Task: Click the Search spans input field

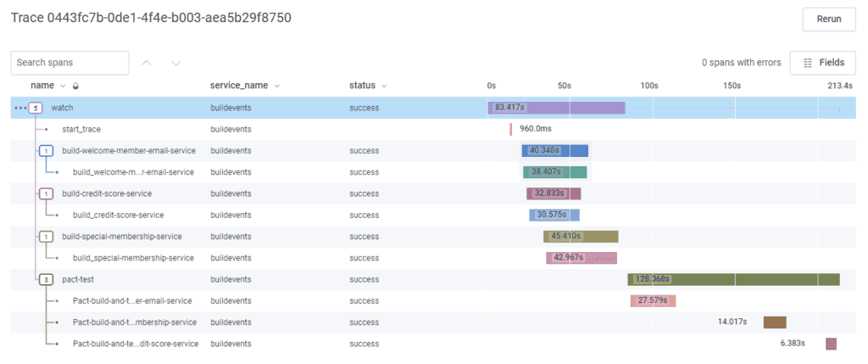Action: 70,63
